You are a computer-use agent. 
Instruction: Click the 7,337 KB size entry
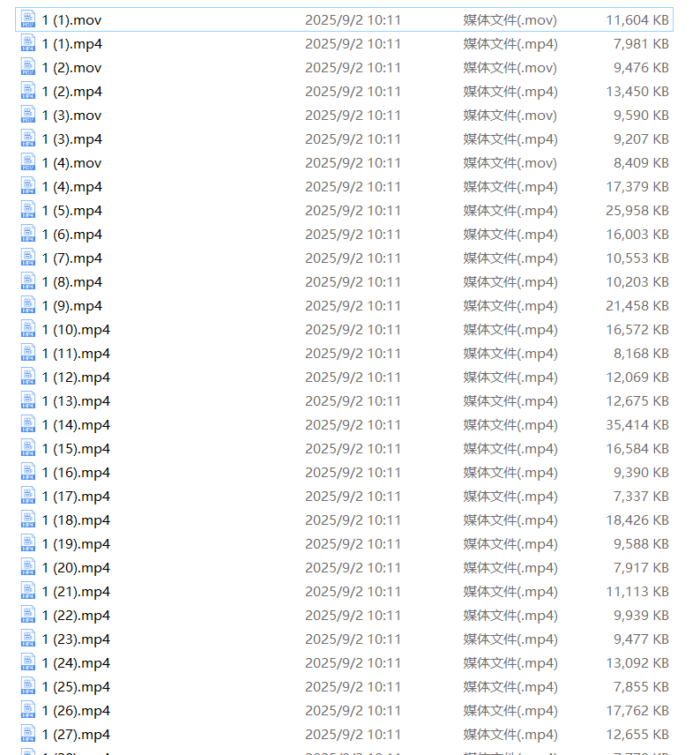click(x=640, y=496)
